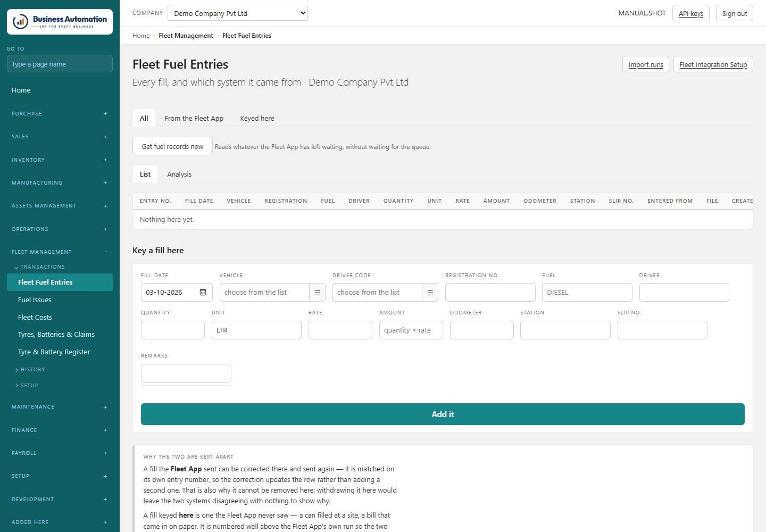Collapse the Transactions submenu
Image resolution: width=766 pixels, height=532 pixels.
pyautogui.click(x=39, y=267)
